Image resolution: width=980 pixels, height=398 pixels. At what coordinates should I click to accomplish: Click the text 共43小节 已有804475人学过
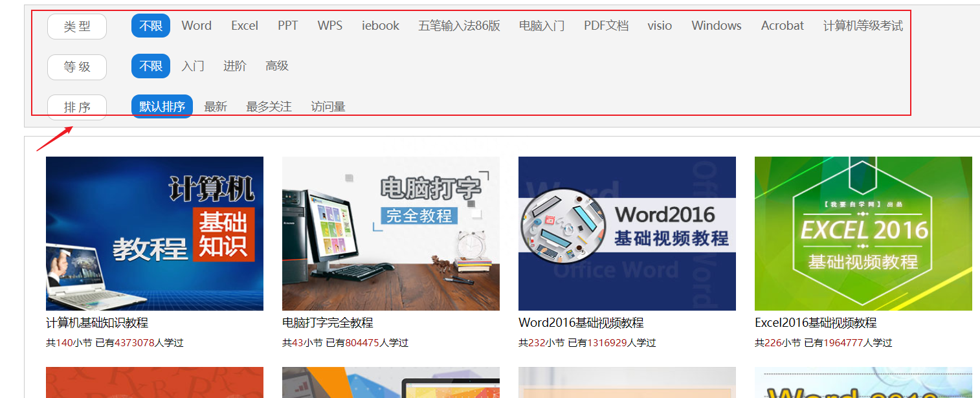pyautogui.click(x=345, y=343)
